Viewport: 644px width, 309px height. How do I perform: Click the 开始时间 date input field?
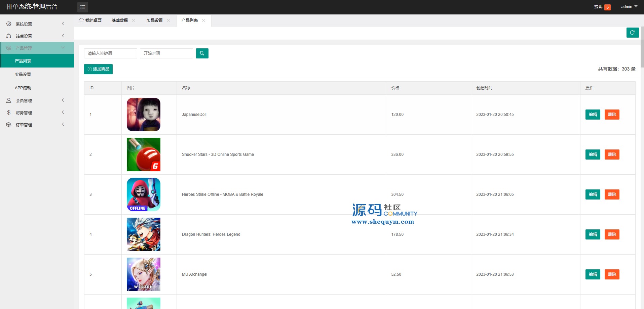pos(166,53)
